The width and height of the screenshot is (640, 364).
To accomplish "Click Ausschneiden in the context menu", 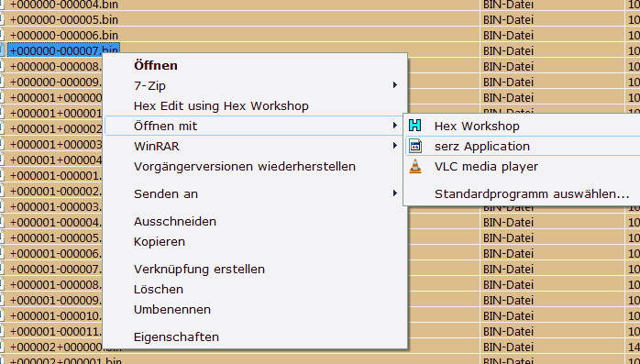I will pyautogui.click(x=175, y=222).
